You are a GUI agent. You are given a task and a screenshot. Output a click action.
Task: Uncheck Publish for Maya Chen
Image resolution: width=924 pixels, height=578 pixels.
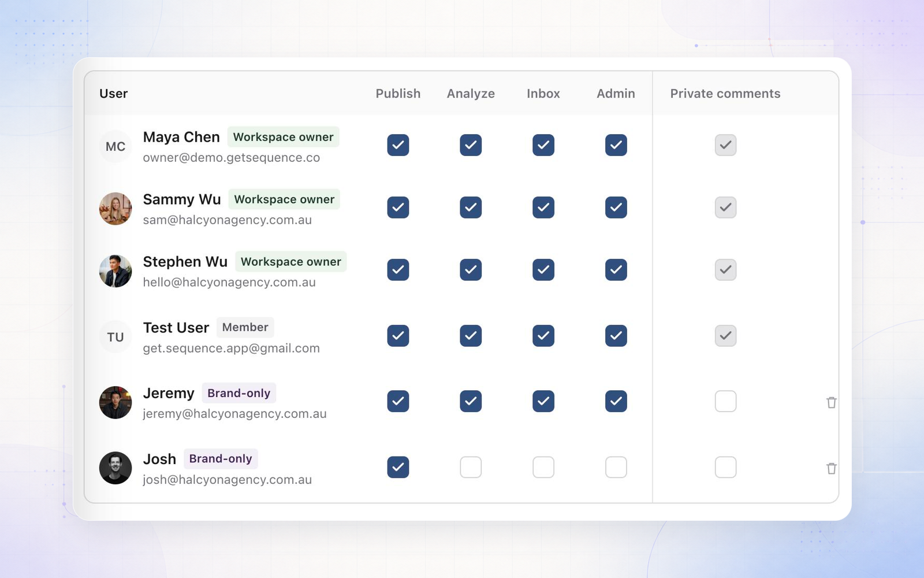click(x=398, y=145)
